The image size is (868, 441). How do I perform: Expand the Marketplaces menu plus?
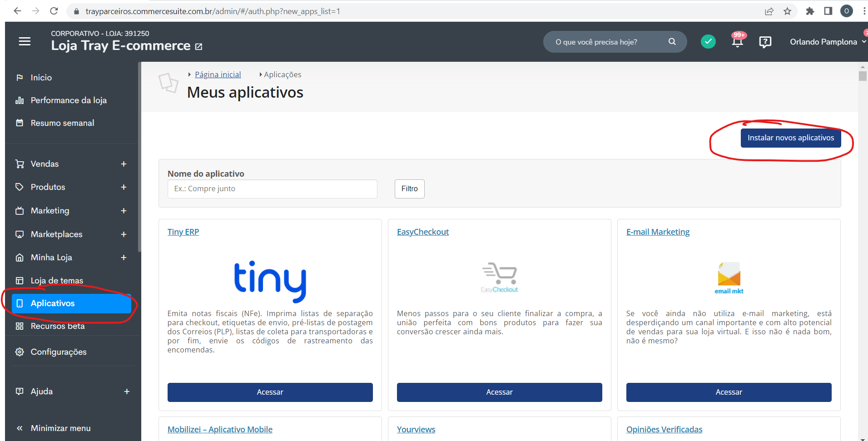(124, 234)
